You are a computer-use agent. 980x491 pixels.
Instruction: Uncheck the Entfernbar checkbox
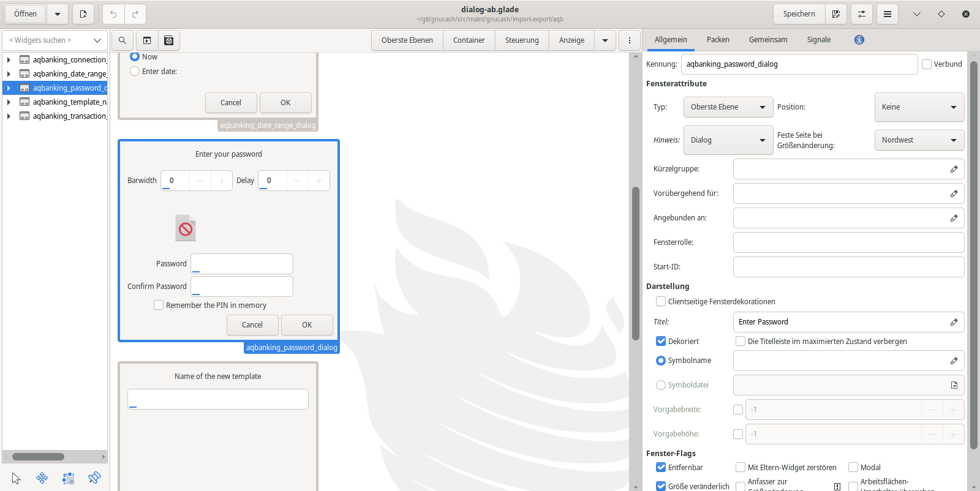tap(661, 467)
